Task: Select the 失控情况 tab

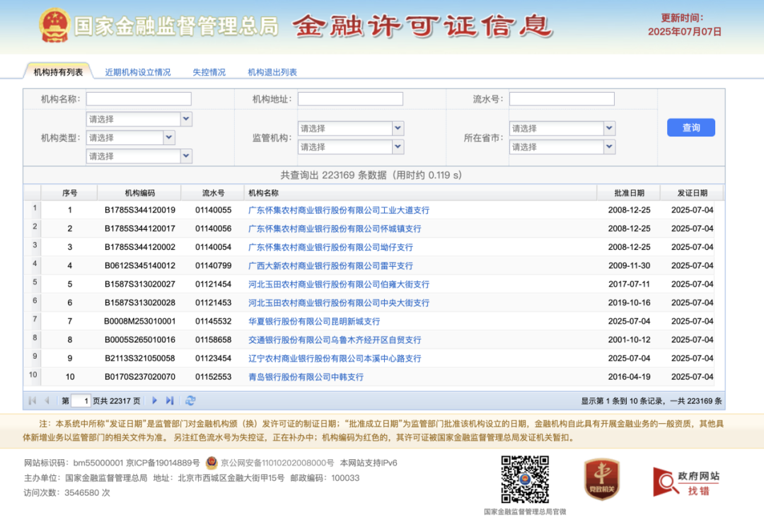Action: point(209,72)
